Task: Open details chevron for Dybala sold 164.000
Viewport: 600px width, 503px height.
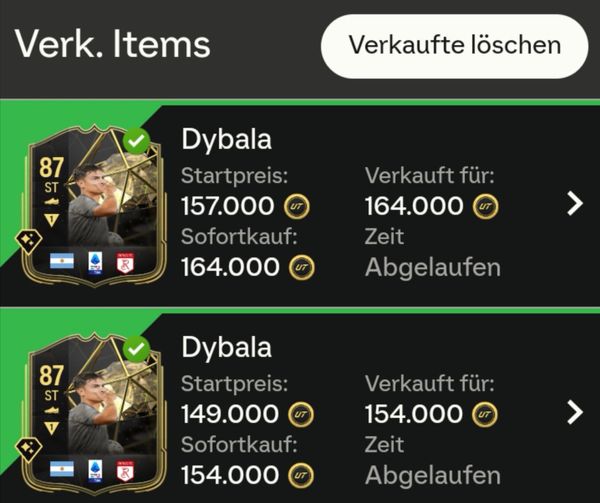Action: point(575,204)
